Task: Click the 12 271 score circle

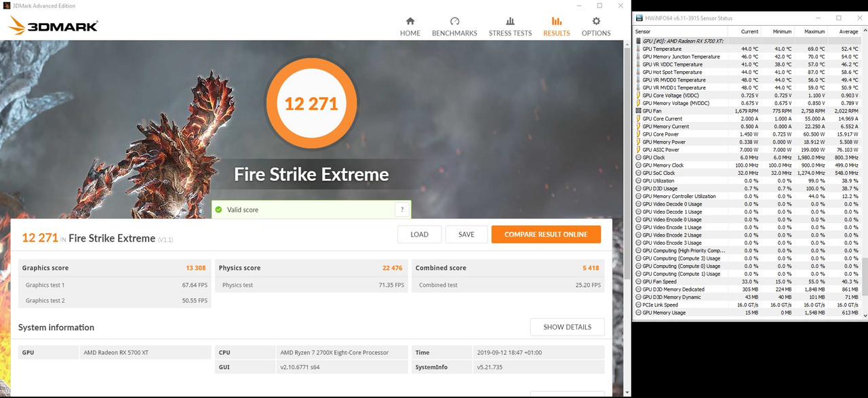Action: [x=311, y=104]
